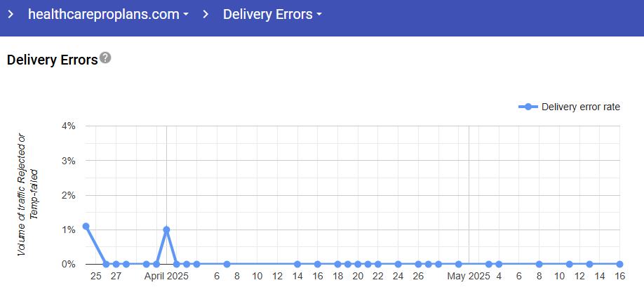Click the data point at May 4
Screen dimensions: 644x292
click(499, 264)
